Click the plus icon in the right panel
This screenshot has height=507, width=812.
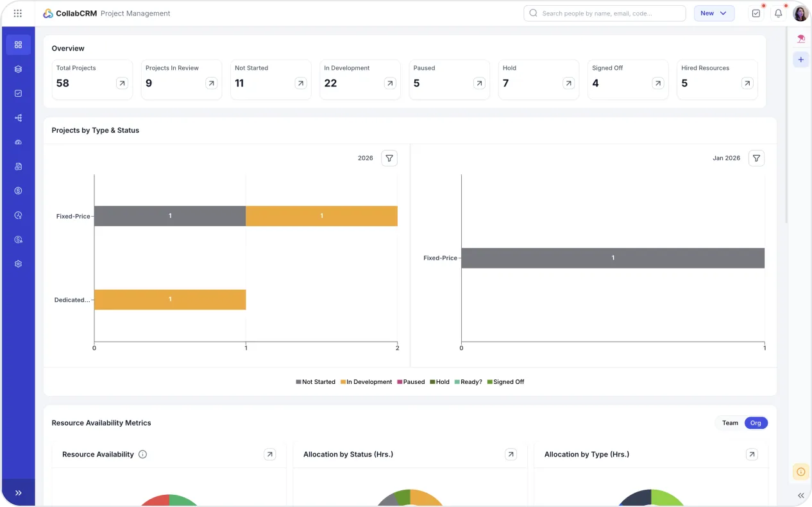tap(800, 59)
